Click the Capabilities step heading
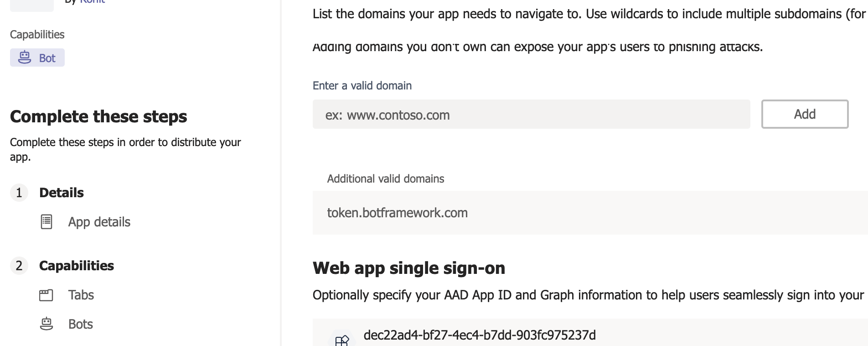The image size is (868, 346). (77, 266)
